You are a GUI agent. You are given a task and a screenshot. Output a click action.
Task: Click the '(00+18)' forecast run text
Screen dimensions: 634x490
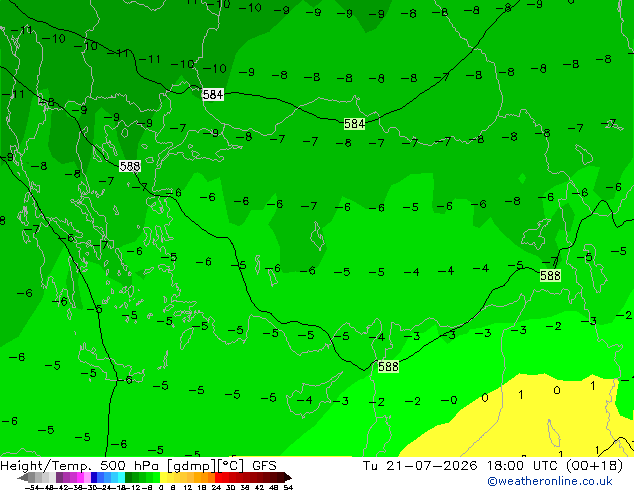coord(594,466)
